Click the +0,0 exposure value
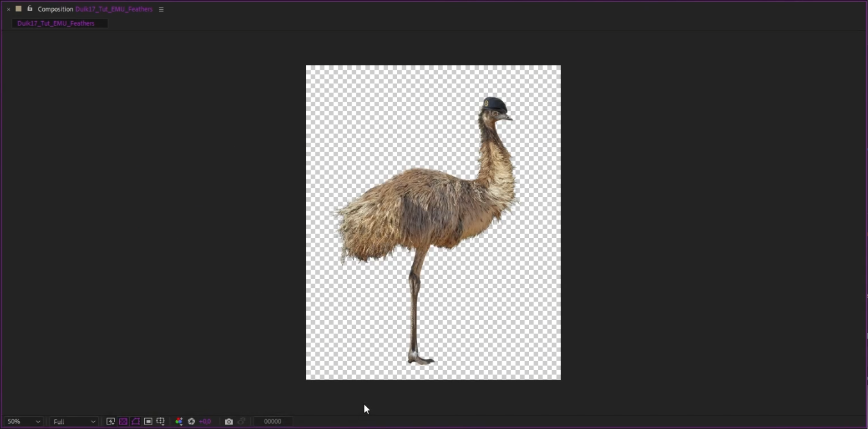Screen dimensions: 868x429 pos(205,421)
